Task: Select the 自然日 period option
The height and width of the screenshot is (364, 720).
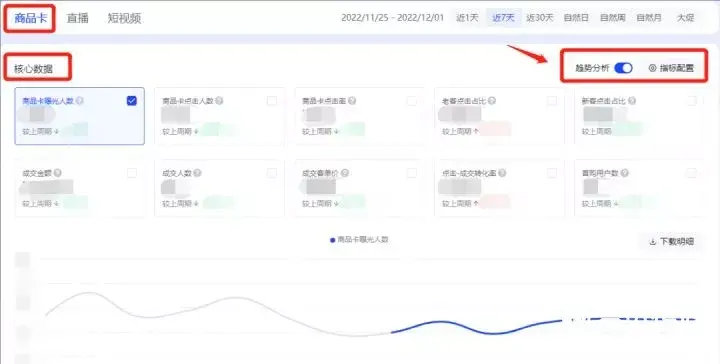Action: [x=576, y=18]
